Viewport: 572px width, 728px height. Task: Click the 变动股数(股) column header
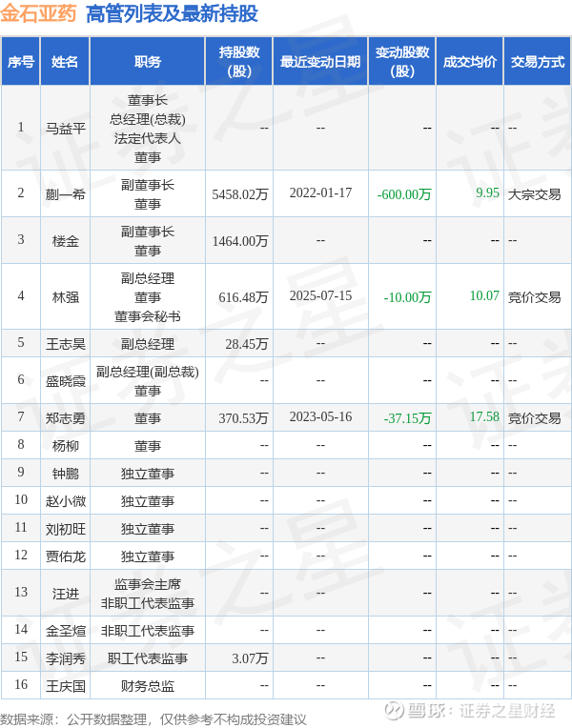pos(402,61)
